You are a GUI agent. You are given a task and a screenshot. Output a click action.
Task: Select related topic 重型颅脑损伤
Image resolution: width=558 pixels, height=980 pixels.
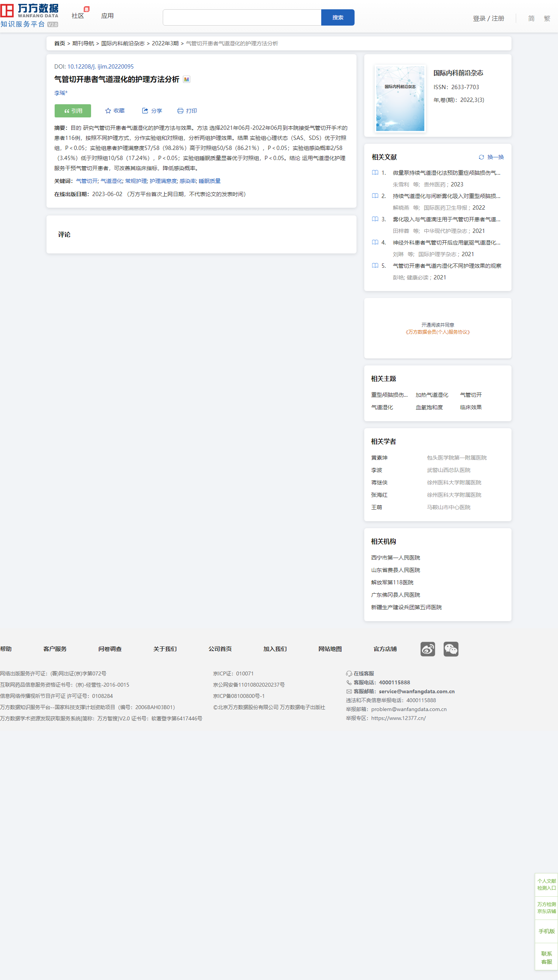coord(389,394)
